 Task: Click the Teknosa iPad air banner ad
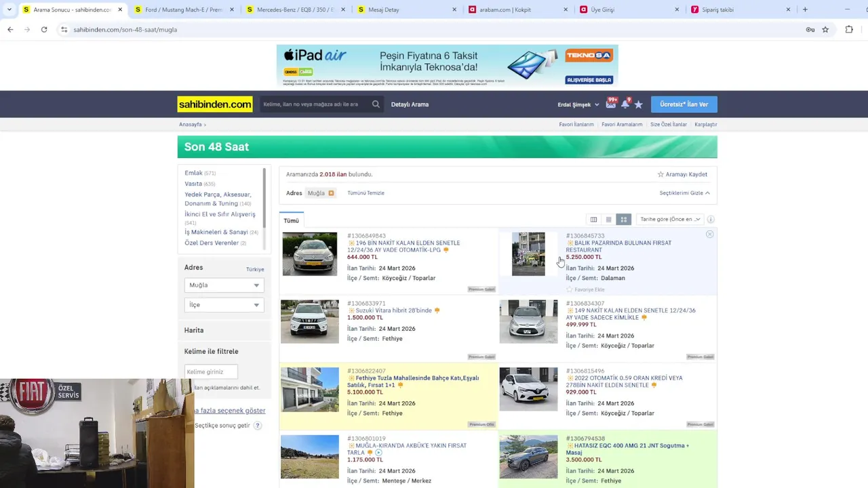coord(448,66)
